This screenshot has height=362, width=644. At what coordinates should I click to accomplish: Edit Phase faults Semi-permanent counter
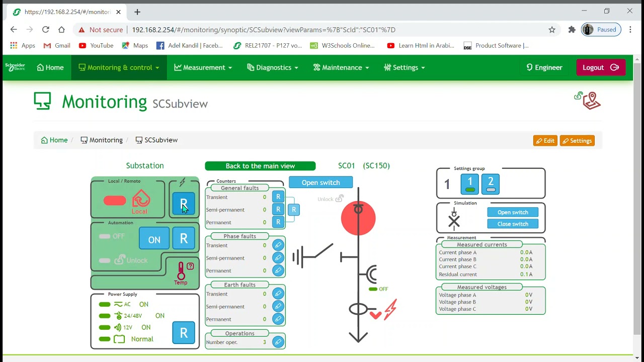(x=278, y=257)
